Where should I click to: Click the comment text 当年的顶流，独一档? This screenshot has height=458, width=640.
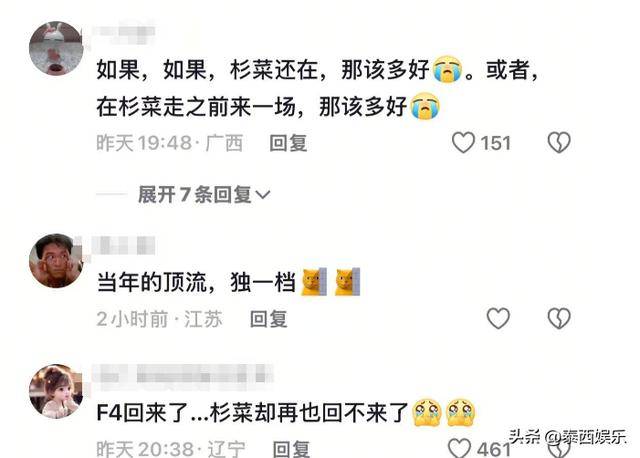[x=196, y=282]
